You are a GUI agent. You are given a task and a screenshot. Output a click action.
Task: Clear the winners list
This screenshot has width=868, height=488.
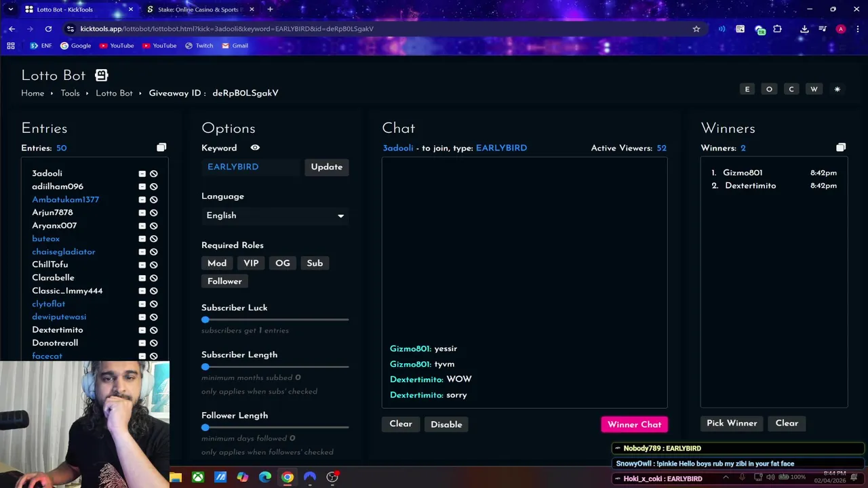click(x=787, y=424)
